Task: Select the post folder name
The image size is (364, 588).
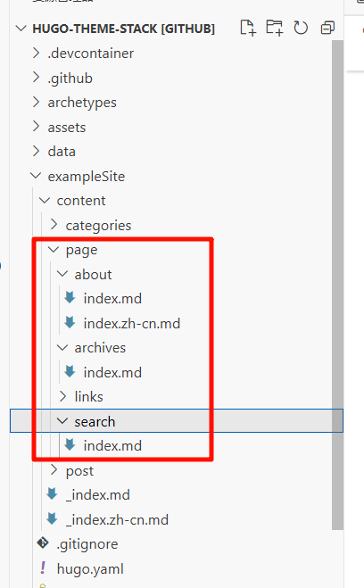Action: pyautogui.click(x=79, y=471)
